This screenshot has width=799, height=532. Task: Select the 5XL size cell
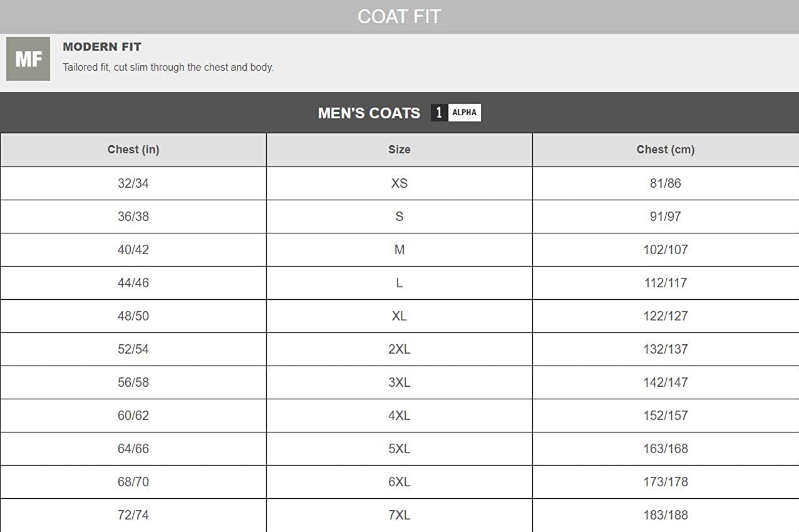pos(399,449)
